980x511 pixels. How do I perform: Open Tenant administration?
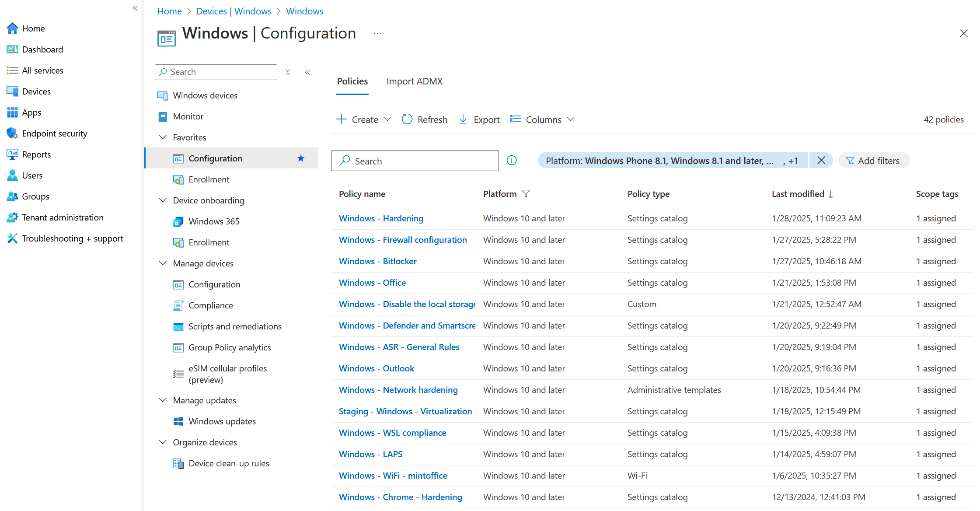[x=63, y=217]
